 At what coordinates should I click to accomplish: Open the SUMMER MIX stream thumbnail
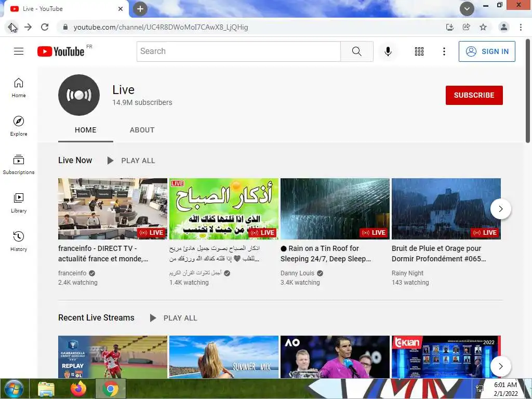click(224, 357)
